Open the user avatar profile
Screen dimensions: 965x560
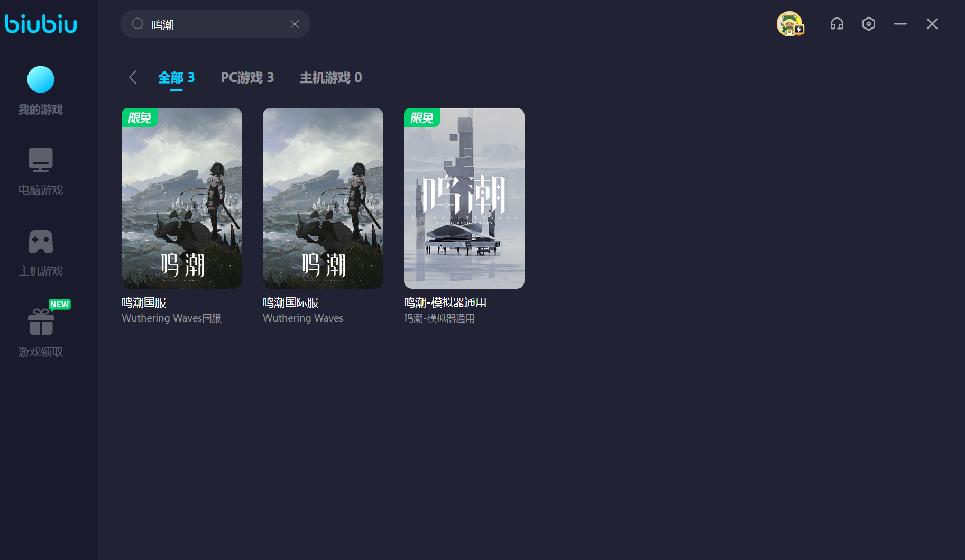coord(789,24)
